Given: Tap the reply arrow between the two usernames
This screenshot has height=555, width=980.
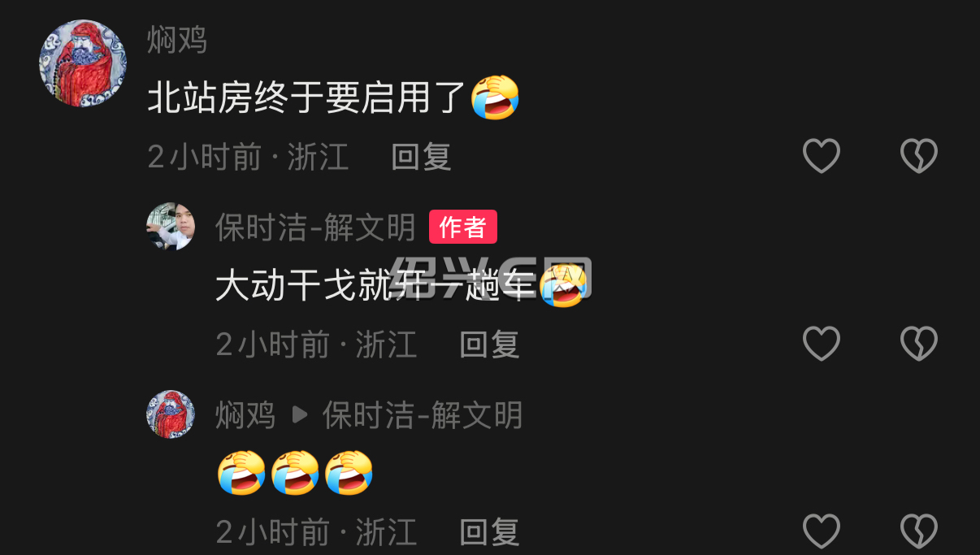Looking at the screenshot, I should tap(300, 415).
